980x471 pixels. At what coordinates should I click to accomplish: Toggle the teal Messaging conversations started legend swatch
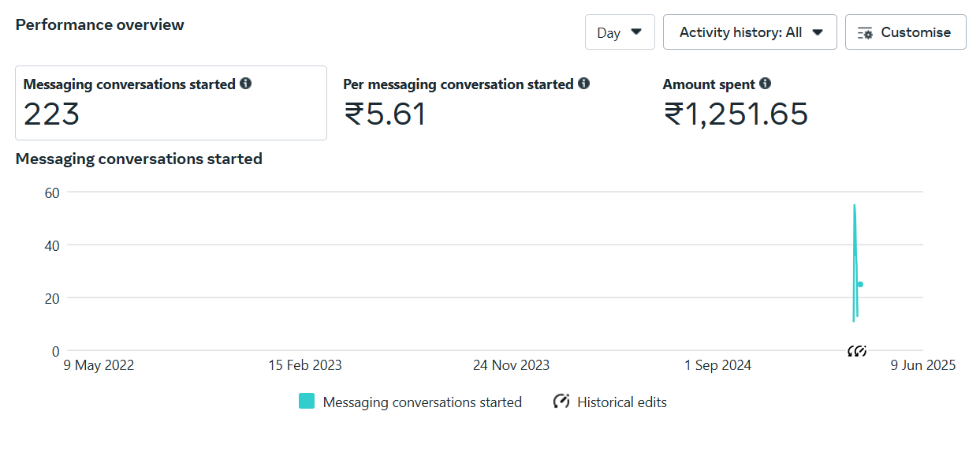tap(307, 402)
